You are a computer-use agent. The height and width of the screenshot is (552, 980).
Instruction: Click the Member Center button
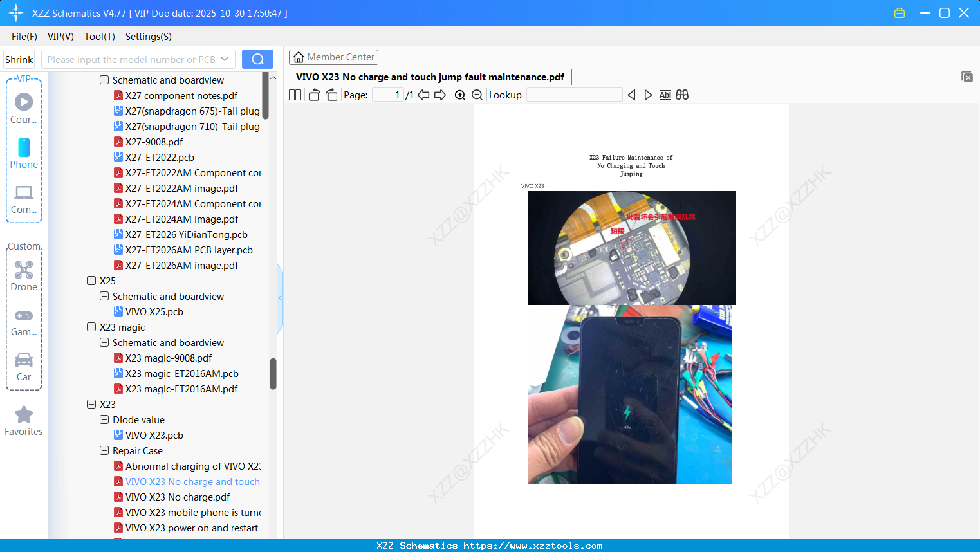(333, 57)
